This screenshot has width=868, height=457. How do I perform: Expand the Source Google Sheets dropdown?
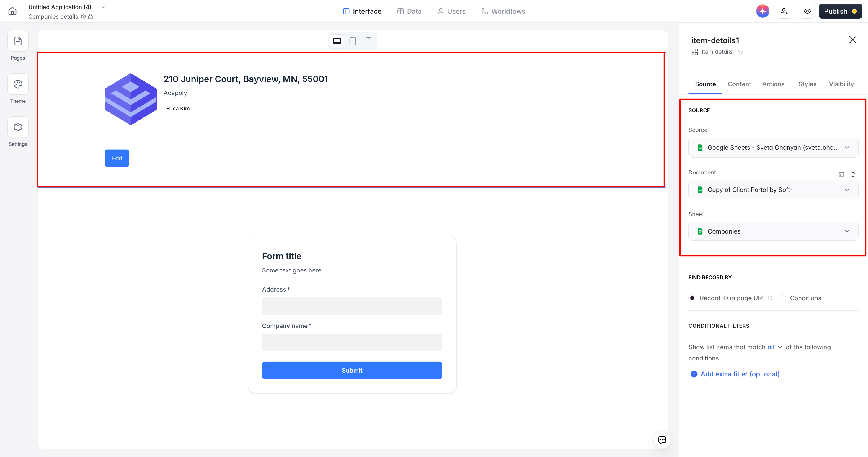click(x=773, y=148)
